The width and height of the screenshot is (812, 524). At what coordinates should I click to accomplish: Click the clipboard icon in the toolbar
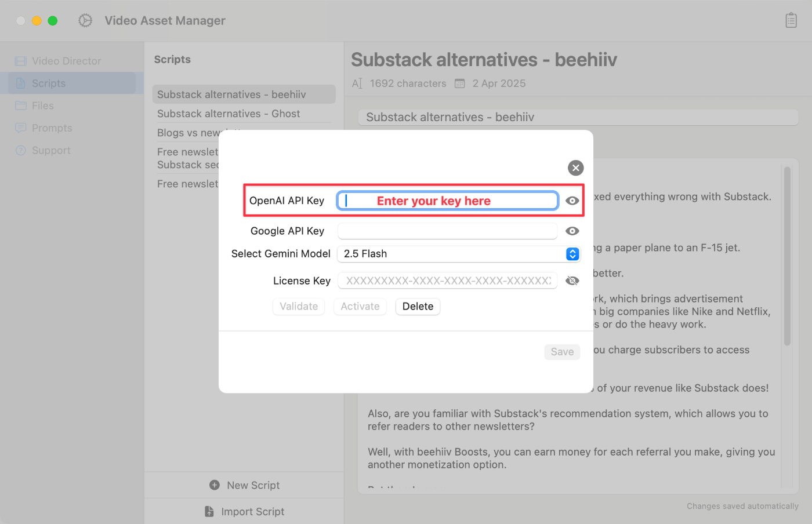[x=791, y=20]
